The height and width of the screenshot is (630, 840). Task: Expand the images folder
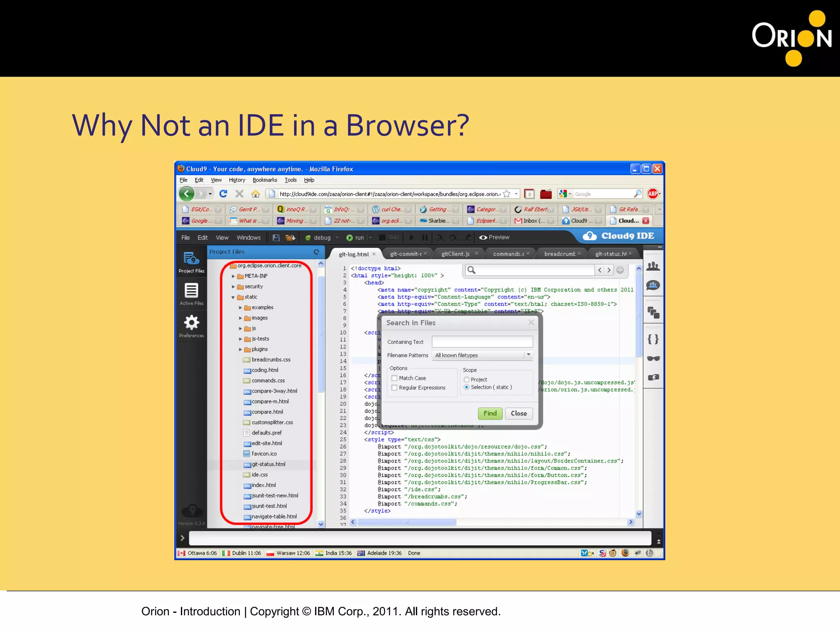coord(240,318)
